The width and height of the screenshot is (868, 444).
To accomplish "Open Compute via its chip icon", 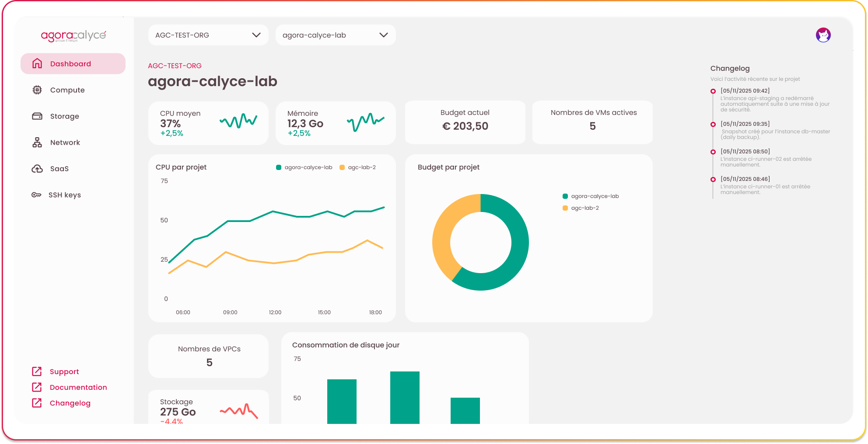I will pos(37,90).
